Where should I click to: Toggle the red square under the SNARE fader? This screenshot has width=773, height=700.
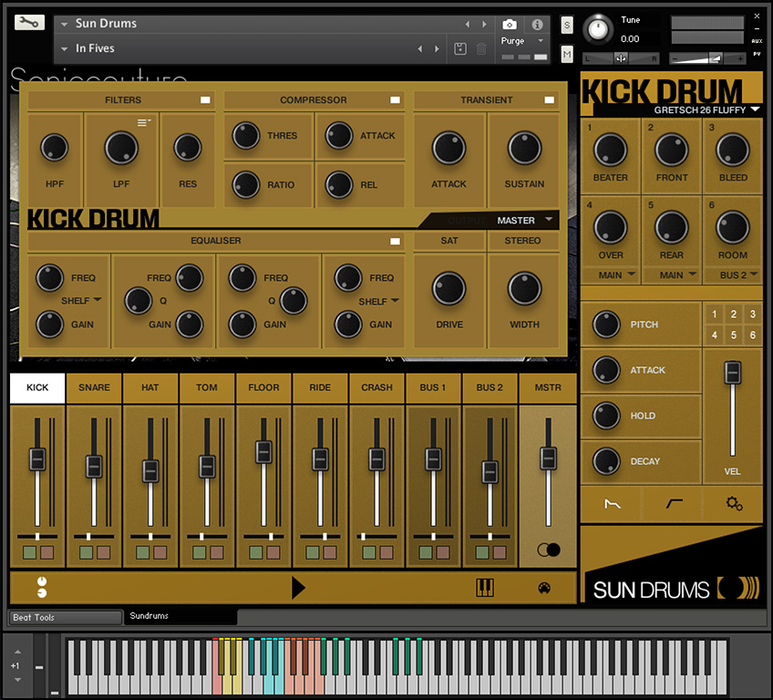pos(104,552)
